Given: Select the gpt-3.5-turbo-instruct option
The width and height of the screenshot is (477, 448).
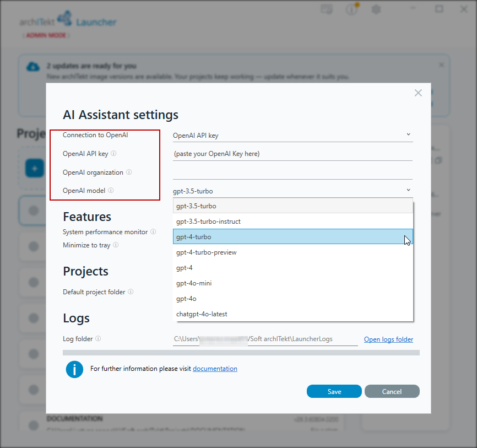Looking at the screenshot, I should coord(292,222).
